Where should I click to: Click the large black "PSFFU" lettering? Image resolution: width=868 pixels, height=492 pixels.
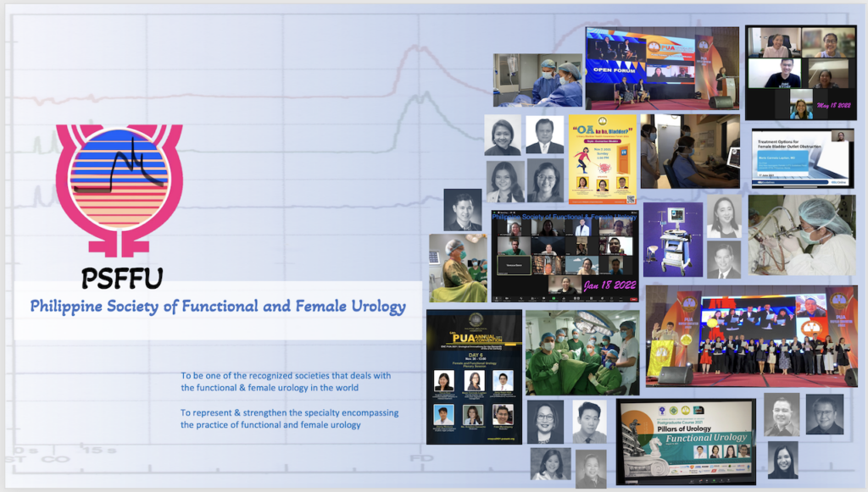[x=122, y=278]
